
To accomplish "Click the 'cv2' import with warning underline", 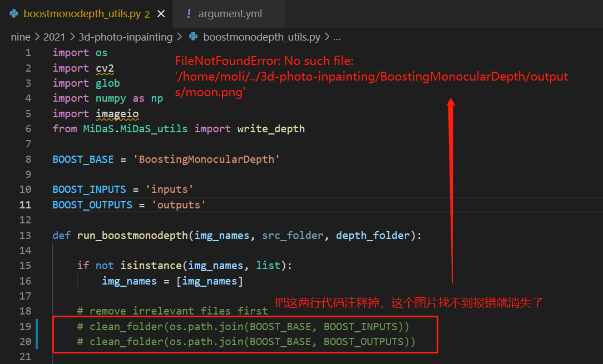I will [105, 68].
